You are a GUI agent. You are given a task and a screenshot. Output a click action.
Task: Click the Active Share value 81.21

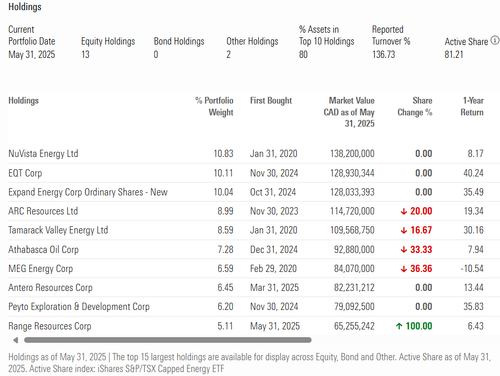[x=454, y=54]
